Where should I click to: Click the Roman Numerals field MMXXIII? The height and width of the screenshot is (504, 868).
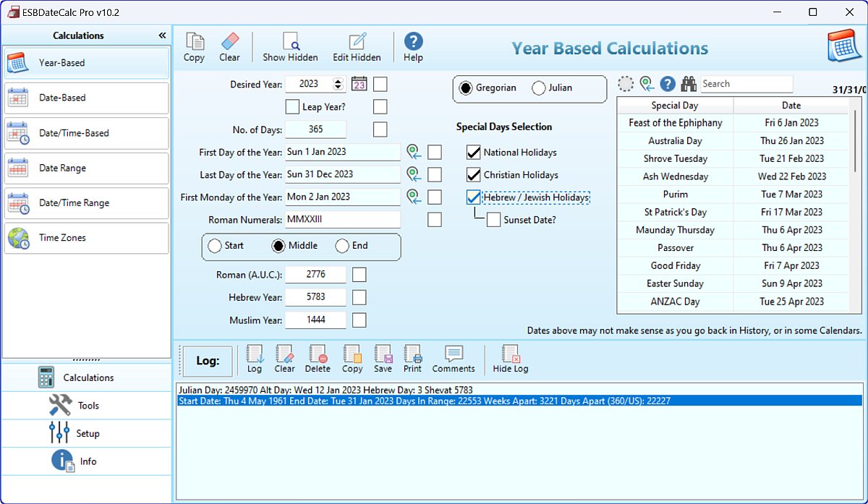pyautogui.click(x=343, y=219)
